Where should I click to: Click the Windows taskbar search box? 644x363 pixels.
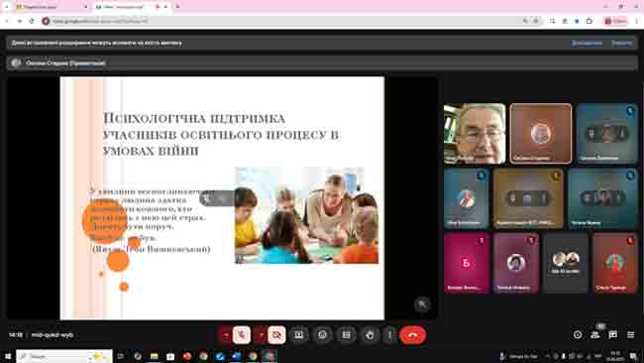click(x=64, y=356)
